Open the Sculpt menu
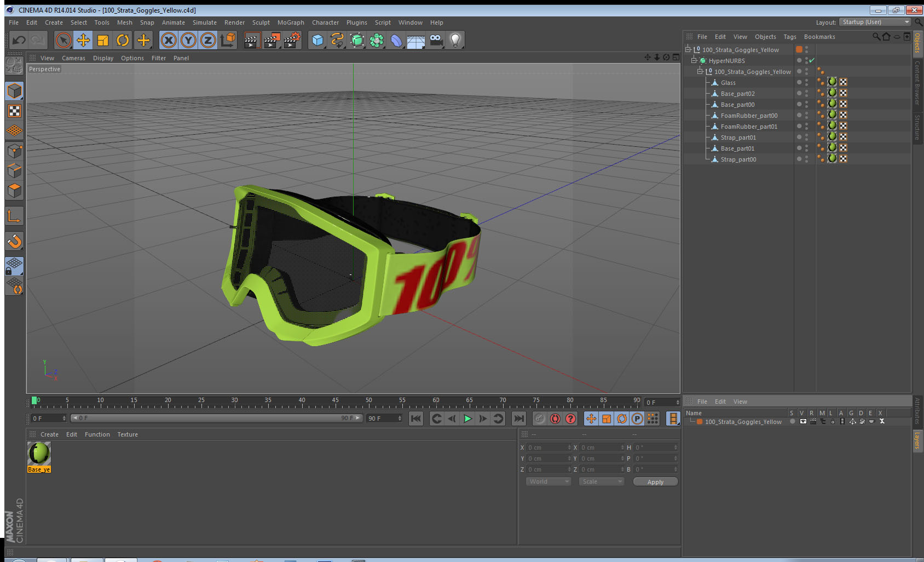The image size is (924, 562). [x=261, y=22]
